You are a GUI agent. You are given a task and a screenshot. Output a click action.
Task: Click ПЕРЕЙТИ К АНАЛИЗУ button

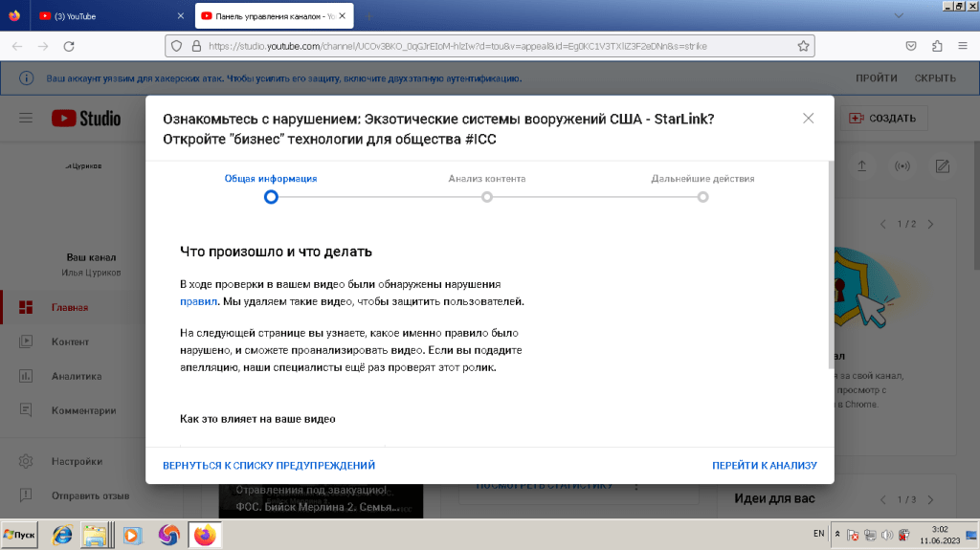tap(764, 466)
